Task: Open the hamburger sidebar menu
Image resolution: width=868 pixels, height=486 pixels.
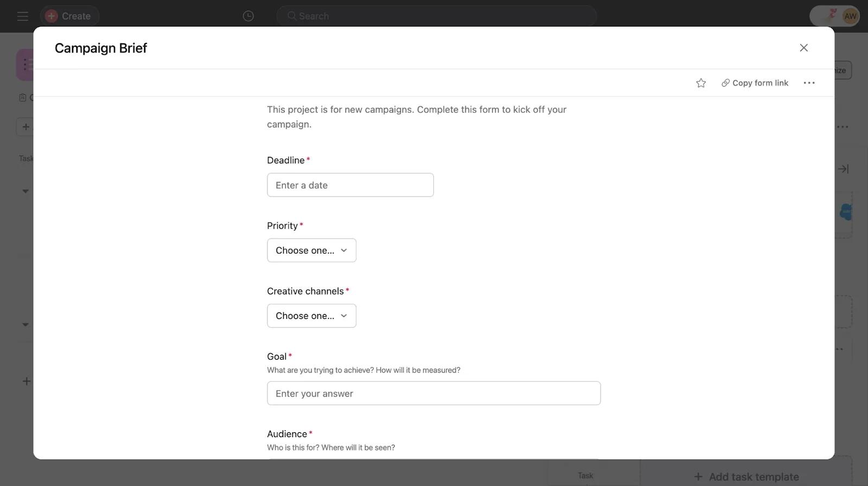Action: (22, 16)
